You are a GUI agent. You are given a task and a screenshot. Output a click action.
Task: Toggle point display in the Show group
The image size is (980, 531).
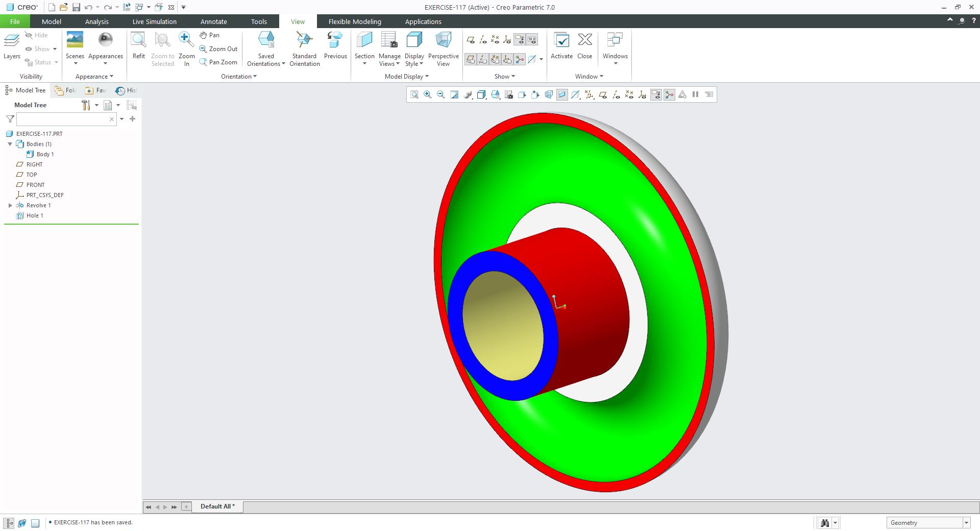[495, 40]
